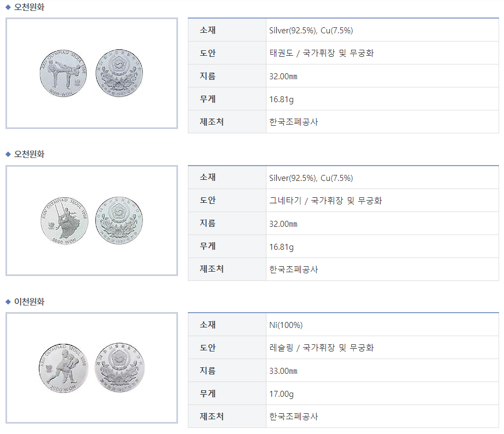The height and width of the screenshot is (434, 504).
Task: Click the reverse side of the swing coin
Action: [x=119, y=221]
